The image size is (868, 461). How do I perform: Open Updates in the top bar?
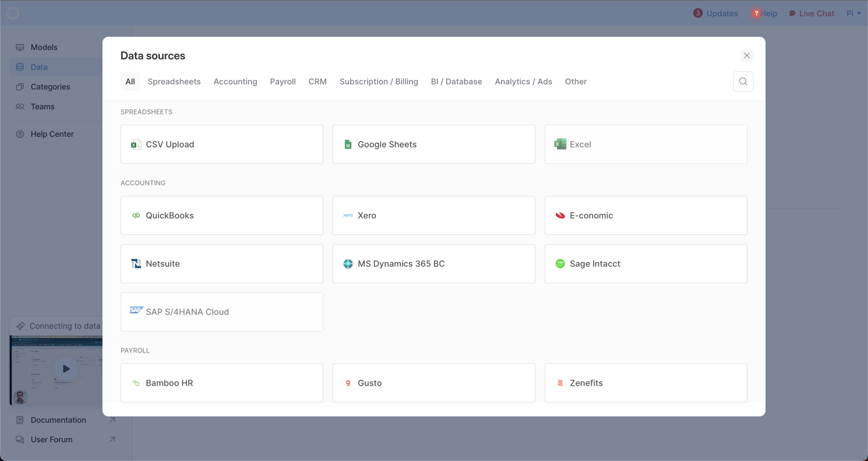pyautogui.click(x=715, y=13)
